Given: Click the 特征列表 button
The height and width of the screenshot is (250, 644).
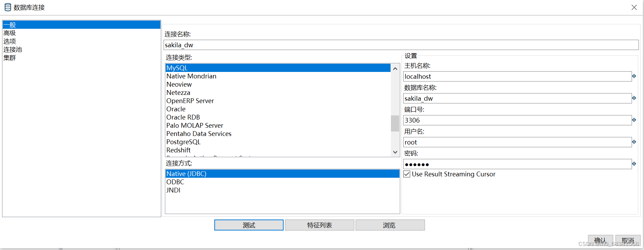Looking at the screenshot, I should (320, 225).
